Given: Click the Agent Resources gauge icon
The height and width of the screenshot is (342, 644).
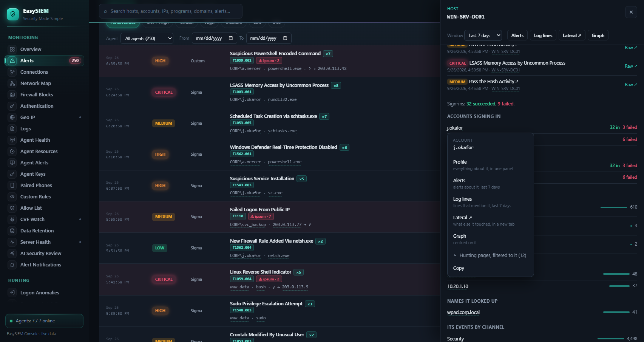Looking at the screenshot, I should (x=12, y=152).
